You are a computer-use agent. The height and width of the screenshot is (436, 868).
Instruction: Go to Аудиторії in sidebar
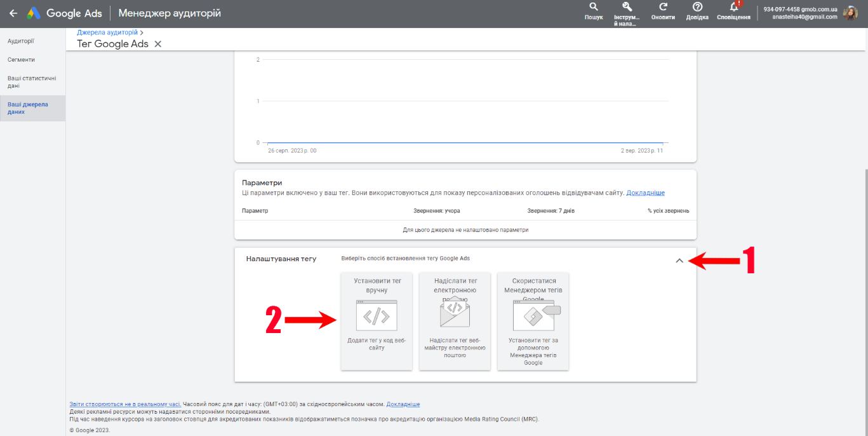click(x=21, y=41)
